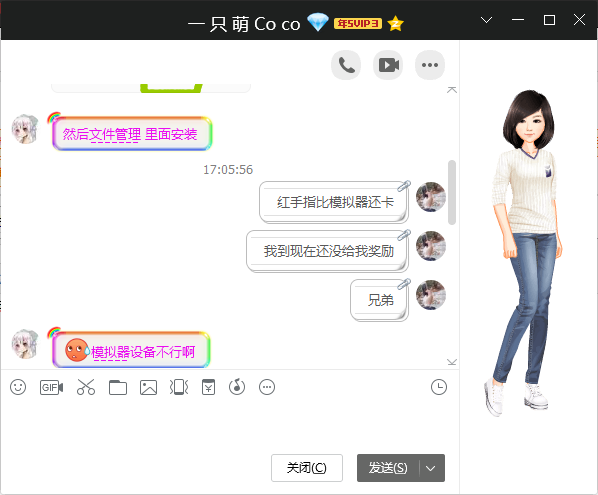
Task: Open message history clock icon
Action: click(439, 387)
